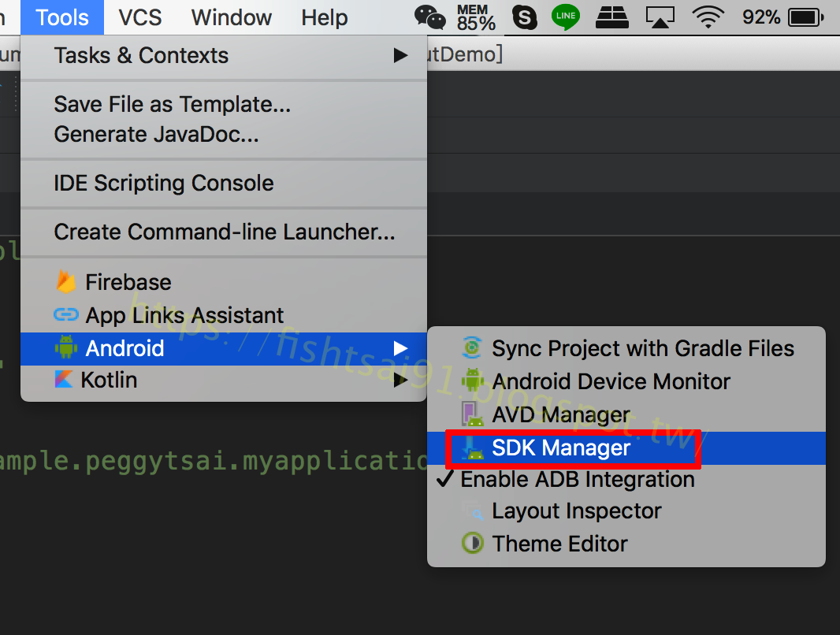Open the Tools menu in menu bar
The width and height of the screenshot is (840, 635).
[x=62, y=17]
